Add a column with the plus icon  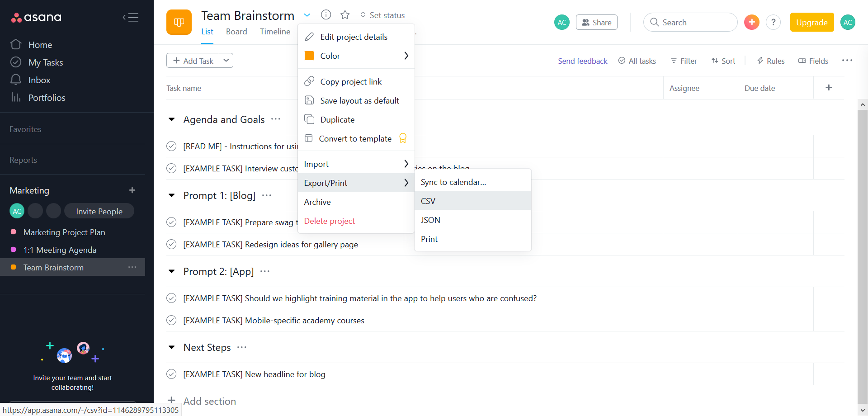pos(828,88)
